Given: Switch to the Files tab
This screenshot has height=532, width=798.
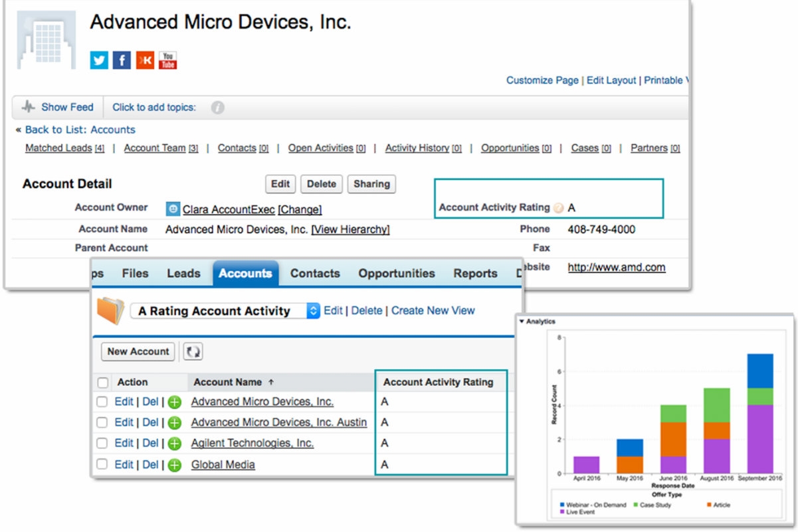Looking at the screenshot, I should click(135, 273).
